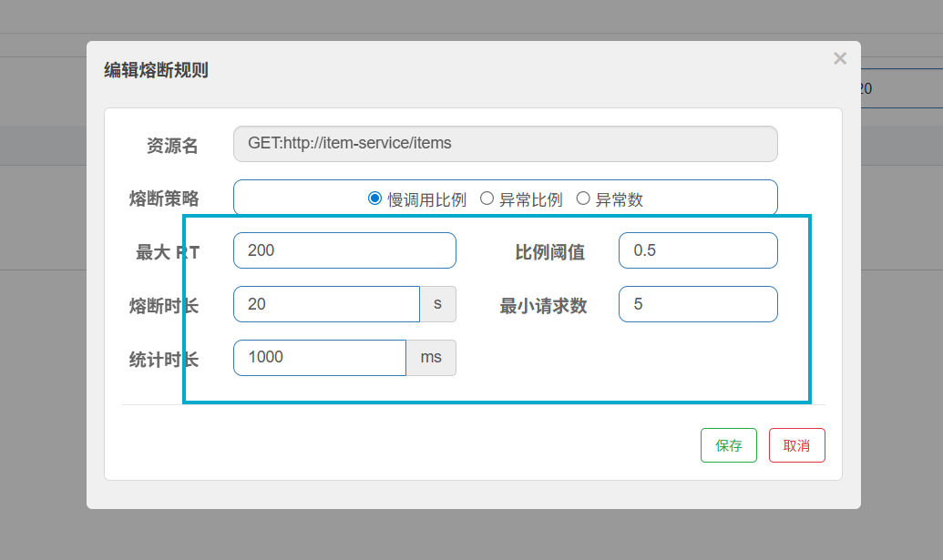Click the 熔断时长 input with 20
The height and width of the screenshot is (560, 943).
(x=326, y=304)
